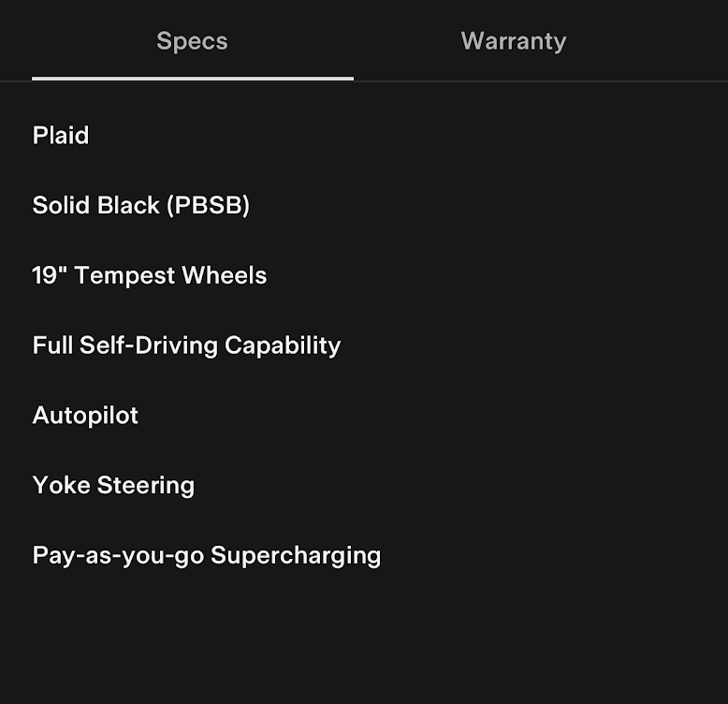This screenshot has width=728, height=704.
Task: Click the 19" wheel size text
Action: click(49, 275)
